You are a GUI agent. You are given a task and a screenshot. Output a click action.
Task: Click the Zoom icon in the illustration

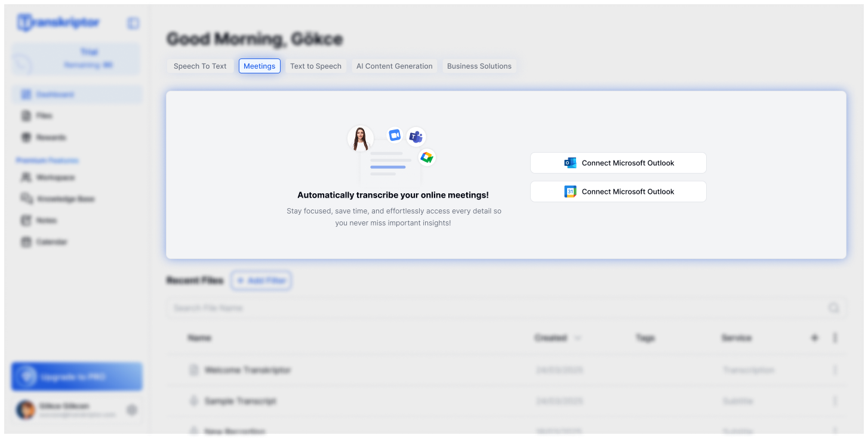[x=395, y=135]
